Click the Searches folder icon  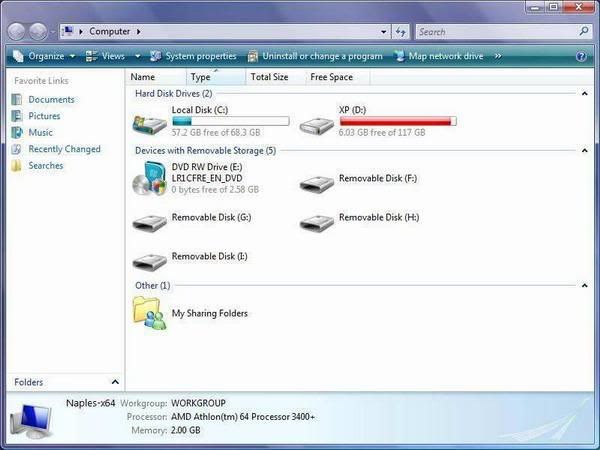[16, 166]
